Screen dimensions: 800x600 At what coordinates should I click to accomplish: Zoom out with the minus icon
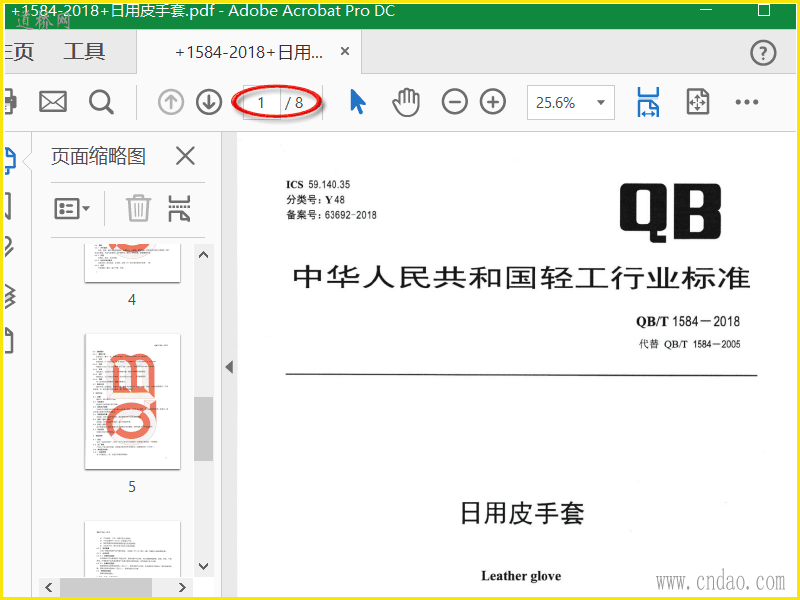pyautogui.click(x=455, y=102)
